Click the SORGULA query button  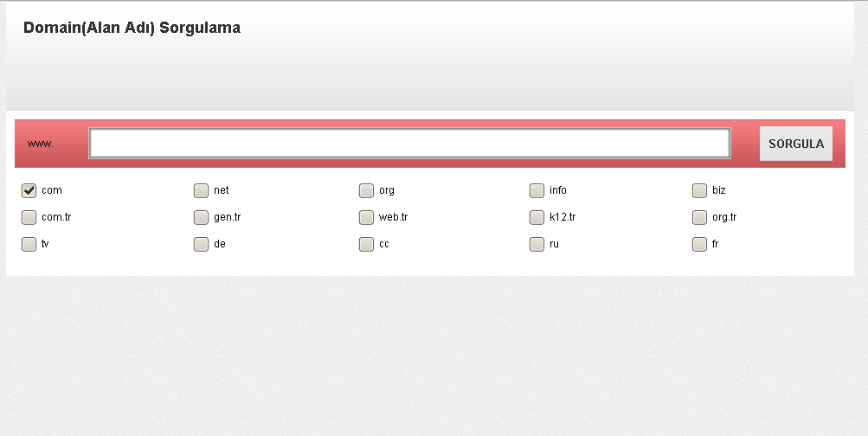coord(795,144)
